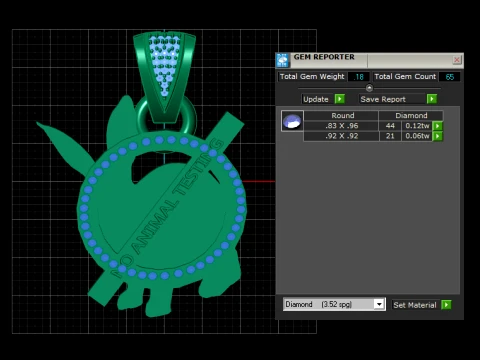480x360 pixels.
Task: Click the Total Gem Weight value .18
Action: (359, 77)
